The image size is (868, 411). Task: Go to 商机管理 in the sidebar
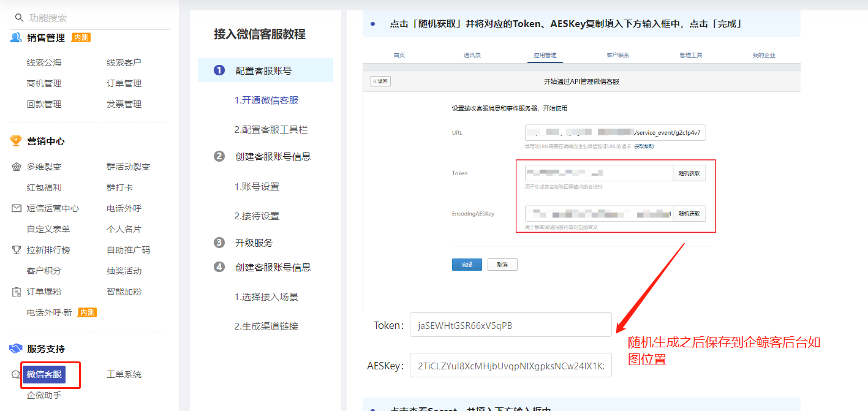(44, 83)
